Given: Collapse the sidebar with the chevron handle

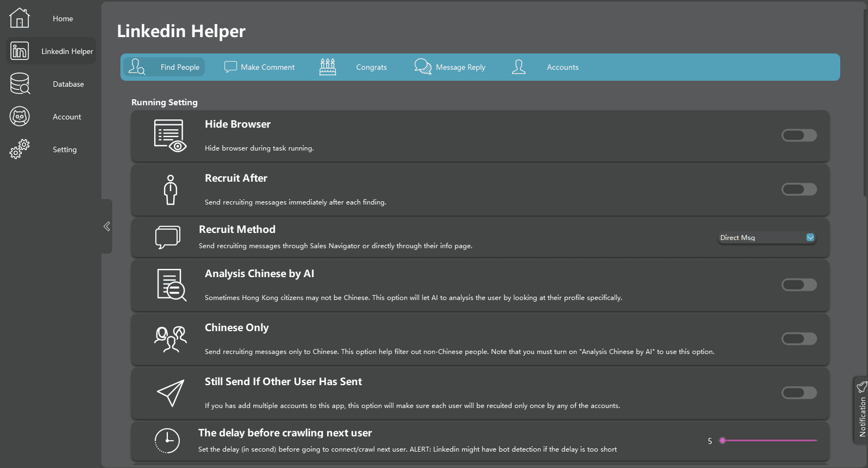Looking at the screenshot, I should pos(107,226).
